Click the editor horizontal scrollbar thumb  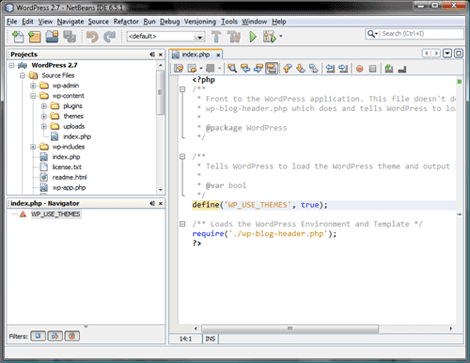point(290,329)
